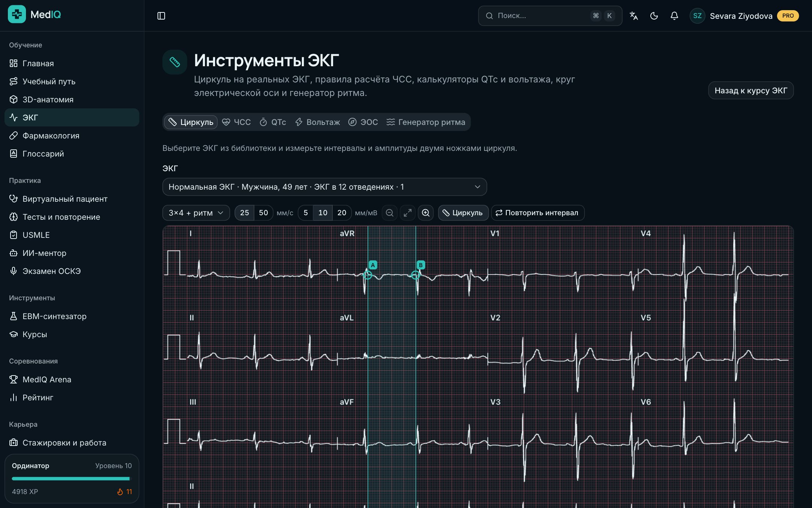This screenshot has height=508, width=812.
Task: Open the ЭКГ library selection dropdown
Action: click(x=324, y=187)
